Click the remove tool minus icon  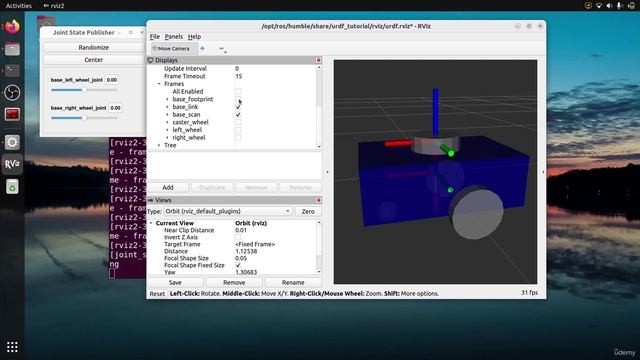(222, 49)
